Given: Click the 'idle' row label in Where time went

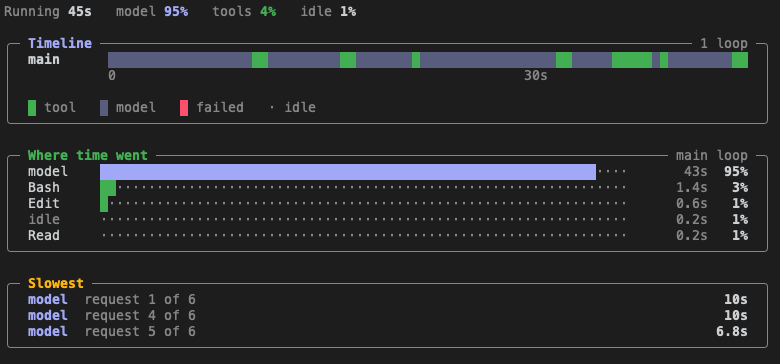Looking at the screenshot, I should point(44,220).
